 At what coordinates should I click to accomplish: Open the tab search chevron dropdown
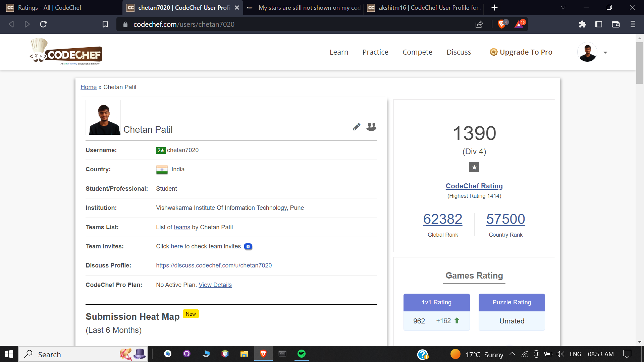tap(563, 7)
